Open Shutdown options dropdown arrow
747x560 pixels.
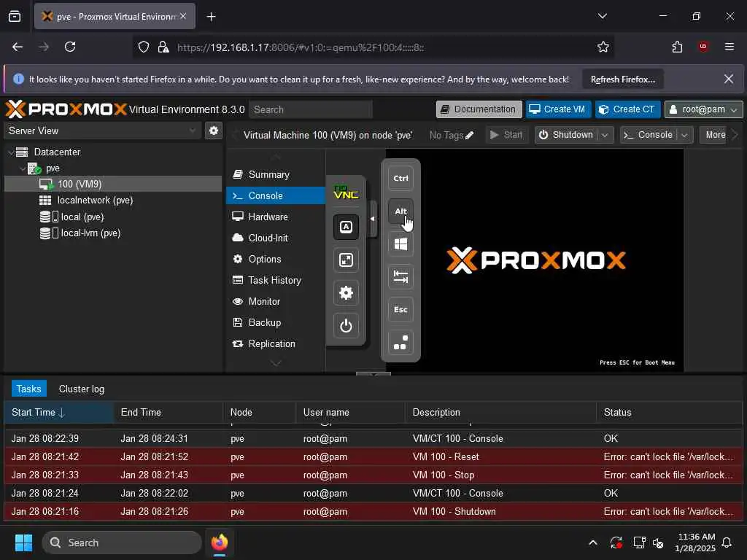(605, 135)
